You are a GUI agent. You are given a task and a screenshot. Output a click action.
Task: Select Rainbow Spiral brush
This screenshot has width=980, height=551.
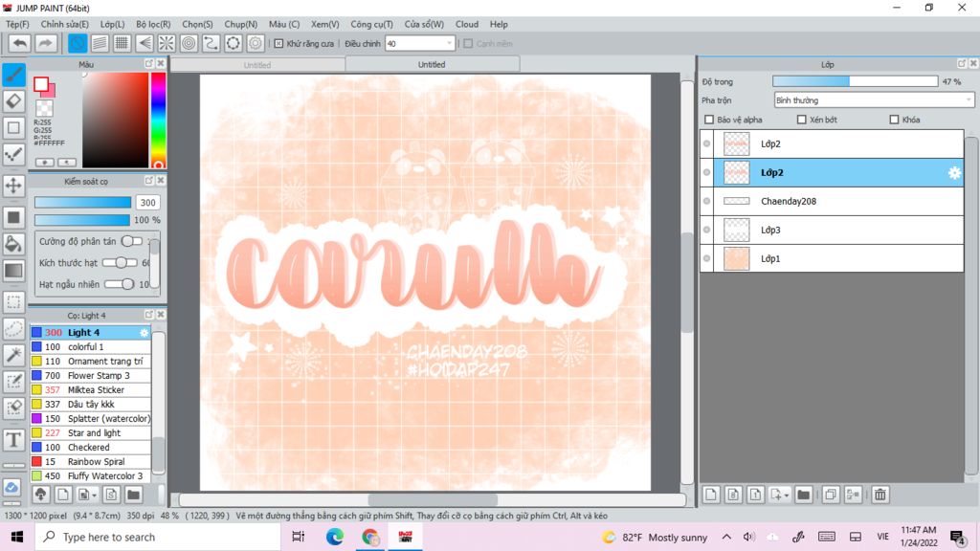click(91, 462)
